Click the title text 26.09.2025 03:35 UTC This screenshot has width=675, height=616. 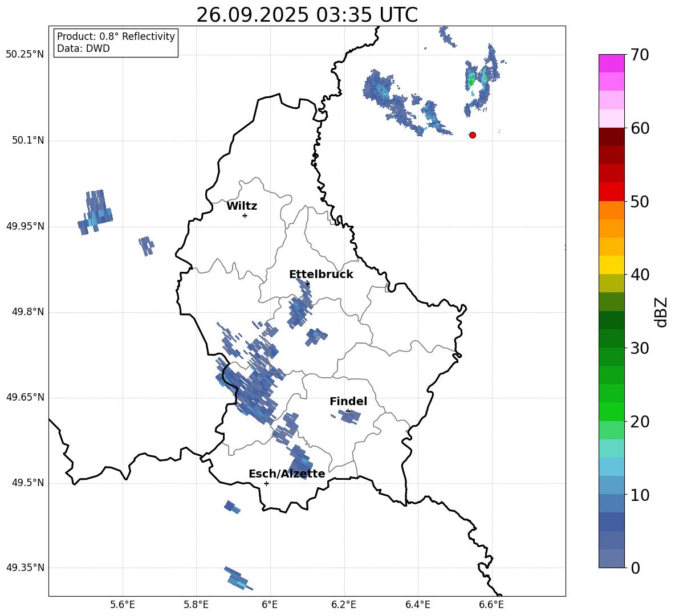pos(307,15)
